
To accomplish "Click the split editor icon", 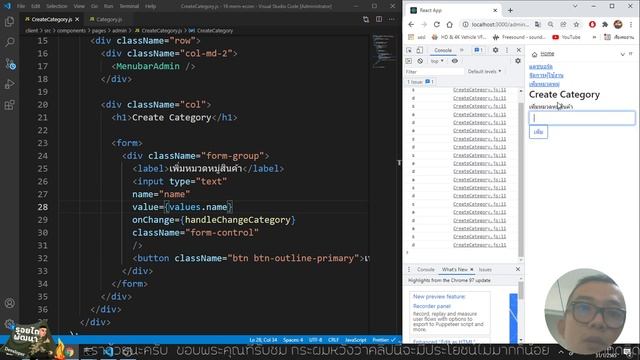I will point(379,19).
